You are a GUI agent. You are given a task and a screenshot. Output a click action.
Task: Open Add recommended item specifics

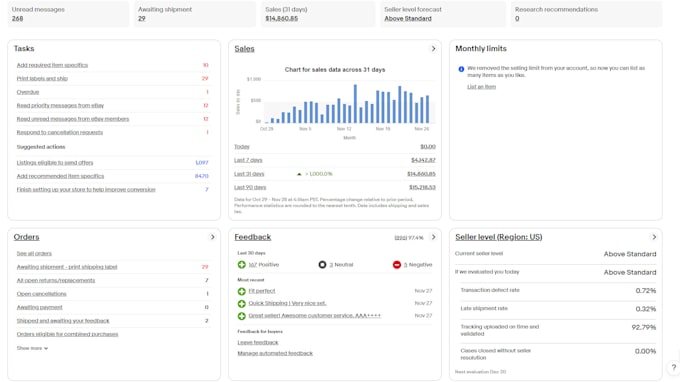60,176
